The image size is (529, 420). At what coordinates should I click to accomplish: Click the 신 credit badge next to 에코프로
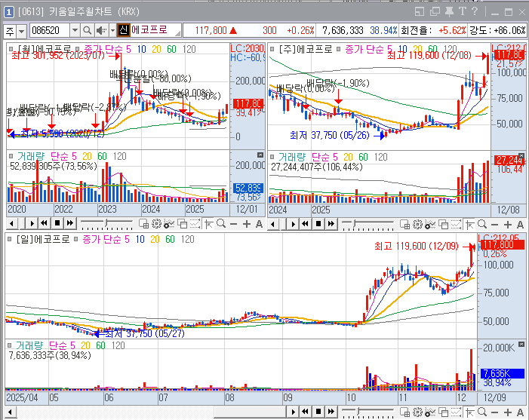pyautogui.click(x=124, y=30)
